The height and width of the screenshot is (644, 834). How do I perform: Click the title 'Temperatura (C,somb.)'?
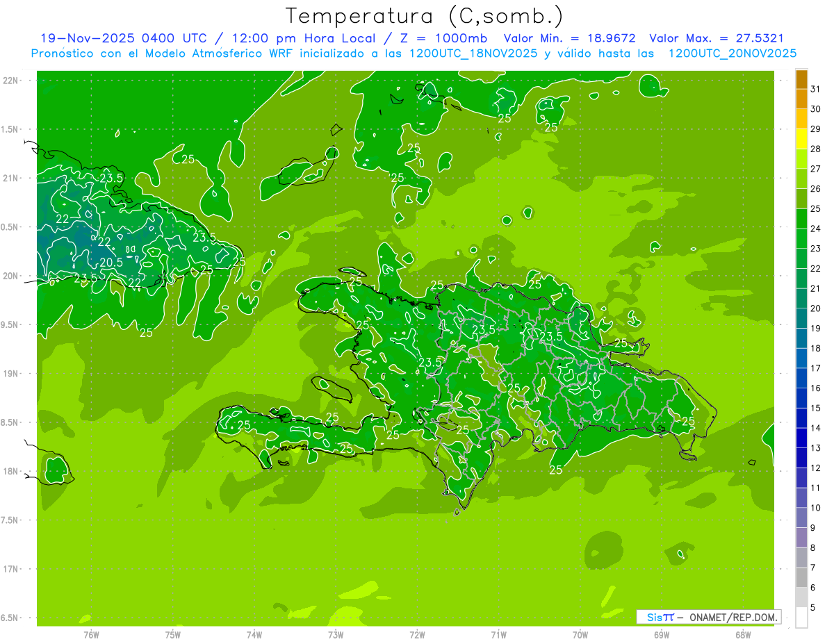point(425,15)
